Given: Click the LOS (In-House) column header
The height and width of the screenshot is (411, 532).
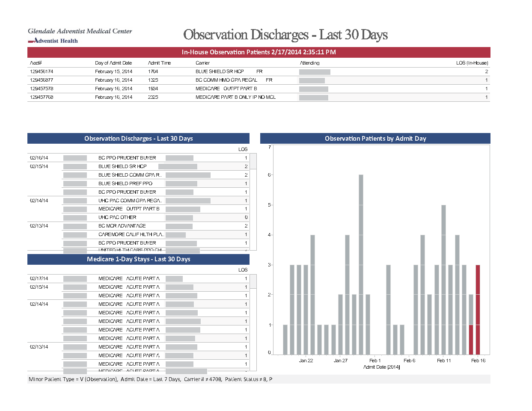Looking at the screenshot, I should pyautogui.click(x=472, y=63).
